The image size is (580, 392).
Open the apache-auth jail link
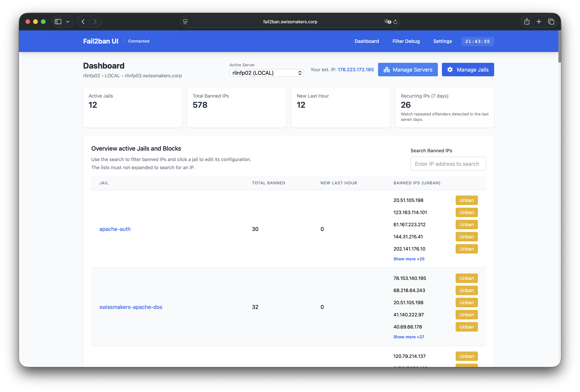[115, 229]
